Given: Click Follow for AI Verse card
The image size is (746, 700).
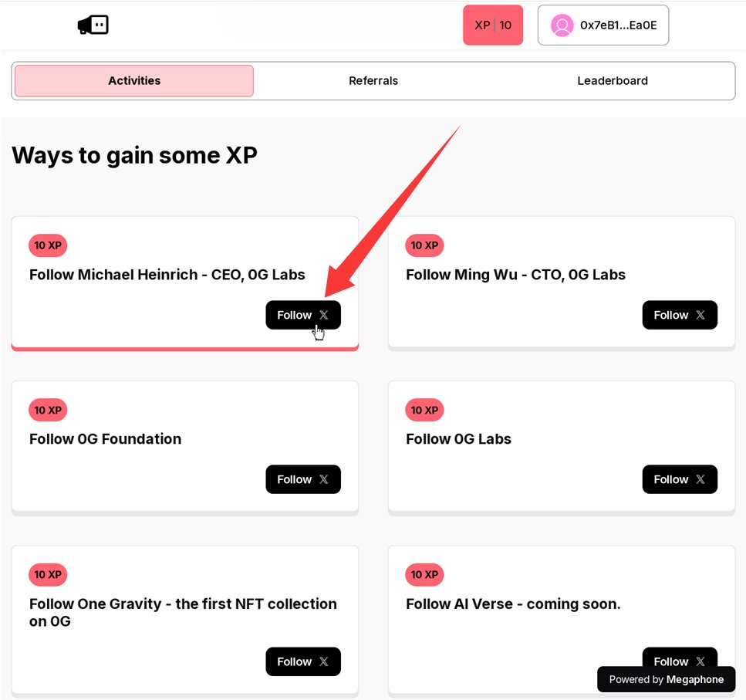Looking at the screenshot, I should pyautogui.click(x=680, y=657).
